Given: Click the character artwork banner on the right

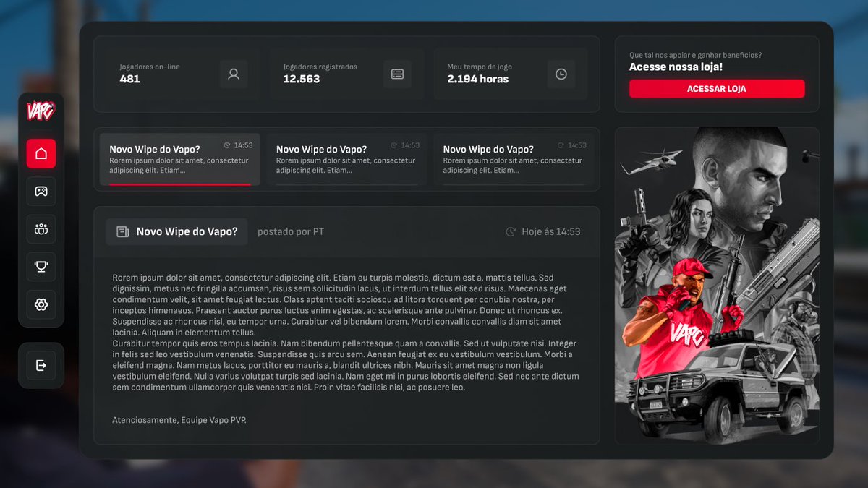Looking at the screenshot, I should (717, 286).
